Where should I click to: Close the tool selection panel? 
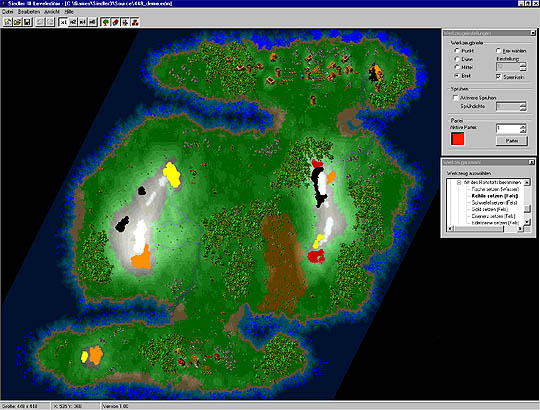[531, 162]
